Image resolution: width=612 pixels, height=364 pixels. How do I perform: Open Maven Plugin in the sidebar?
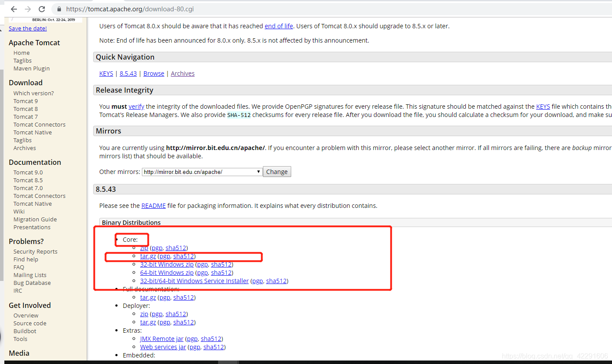[31, 68]
